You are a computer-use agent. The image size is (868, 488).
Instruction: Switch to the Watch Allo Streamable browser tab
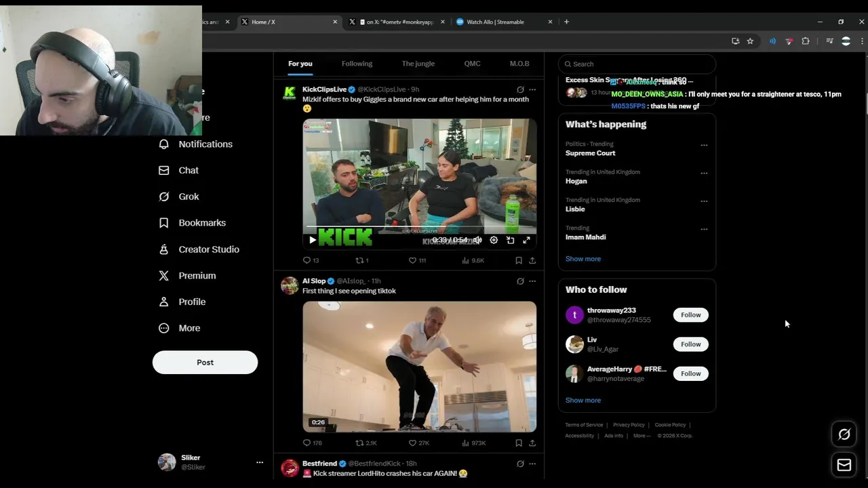click(502, 22)
